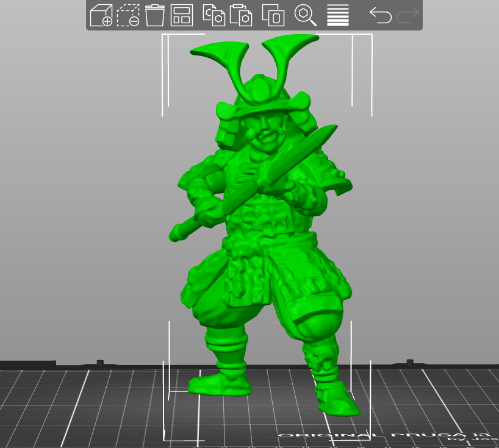Undo the last action

click(x=380, y=15)
